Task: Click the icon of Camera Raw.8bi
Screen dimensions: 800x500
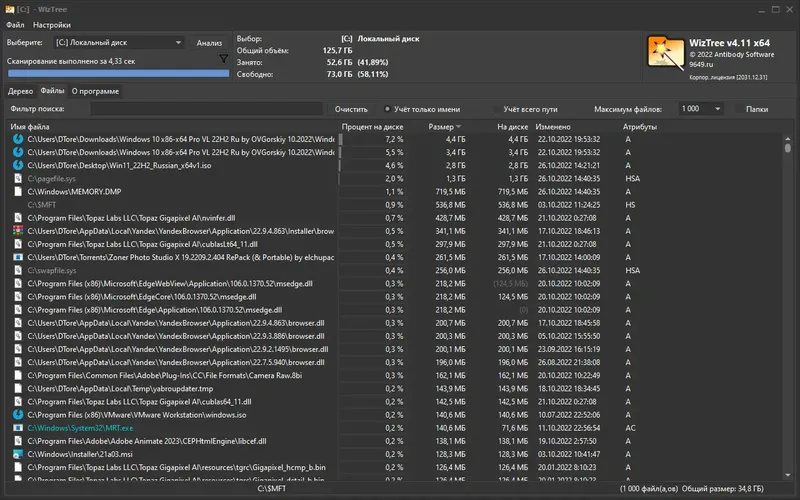Action: pyautogui.click(x=18, y=376)
